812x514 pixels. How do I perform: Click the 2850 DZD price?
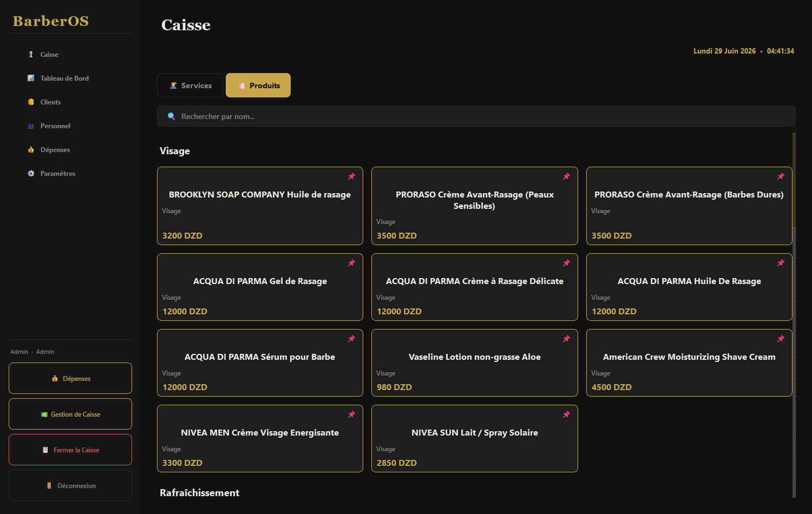coord(397,463)
